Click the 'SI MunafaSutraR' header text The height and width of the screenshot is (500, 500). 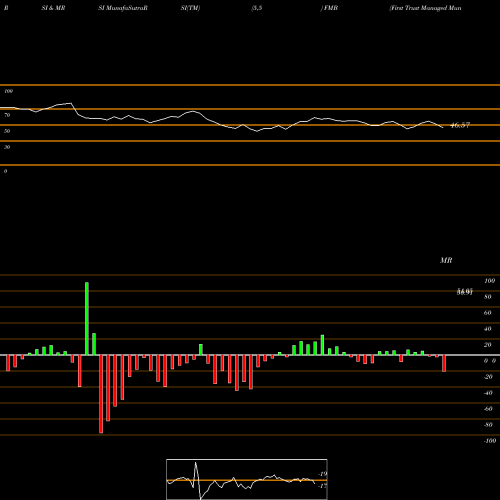123,8
